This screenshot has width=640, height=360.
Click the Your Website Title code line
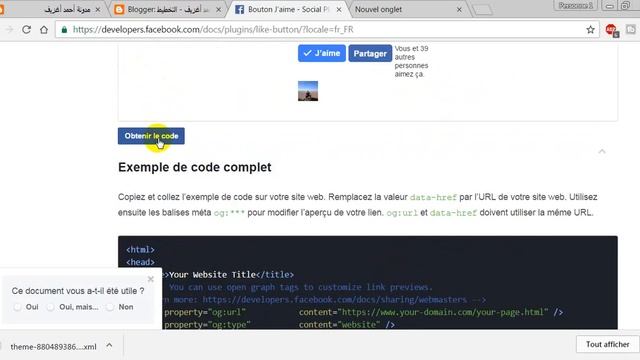pyautogui.click(x=231, y=275)
